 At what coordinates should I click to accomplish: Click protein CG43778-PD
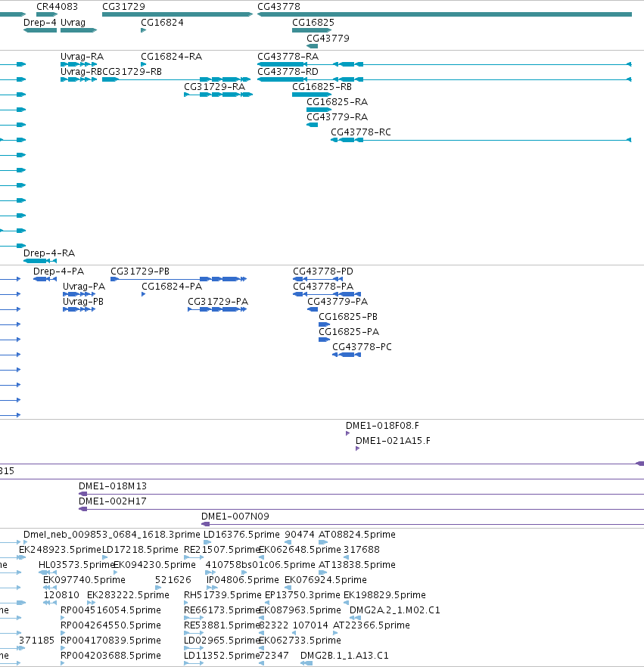pos(318,279)
